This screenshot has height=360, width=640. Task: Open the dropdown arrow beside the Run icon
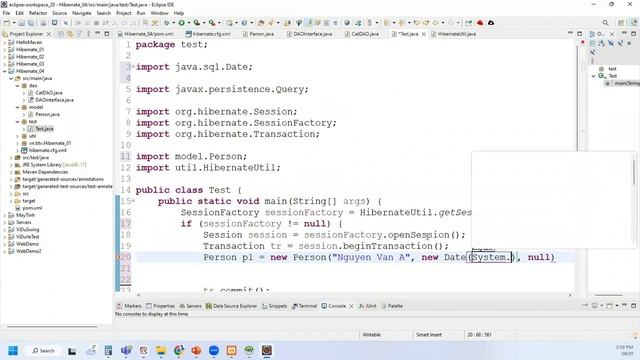(x=189, y=23)
